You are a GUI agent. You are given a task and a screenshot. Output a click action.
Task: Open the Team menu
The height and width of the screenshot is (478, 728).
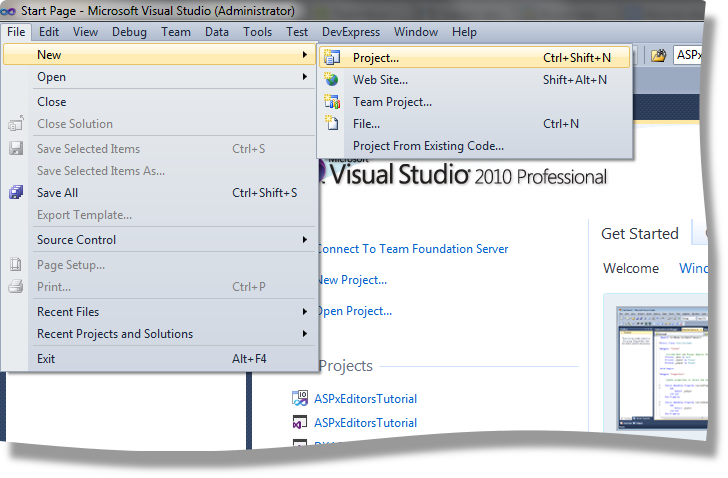point(176,32)
